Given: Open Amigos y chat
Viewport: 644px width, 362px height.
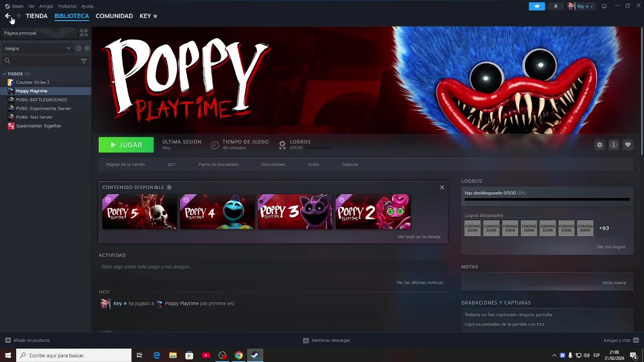Looking at the screenshot, I should [x=621, y=340].
